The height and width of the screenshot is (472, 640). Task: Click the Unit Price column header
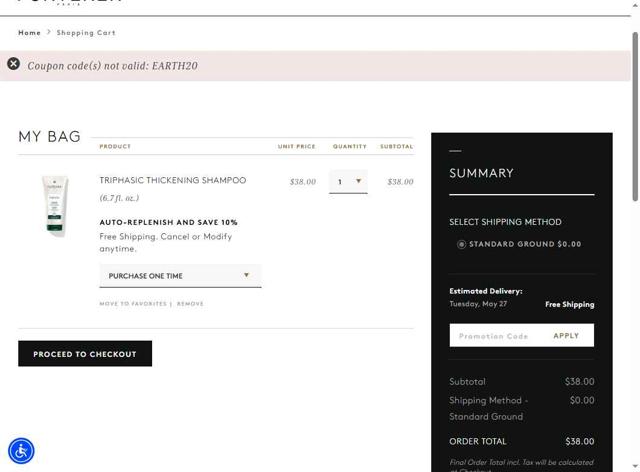click(297, 146)
